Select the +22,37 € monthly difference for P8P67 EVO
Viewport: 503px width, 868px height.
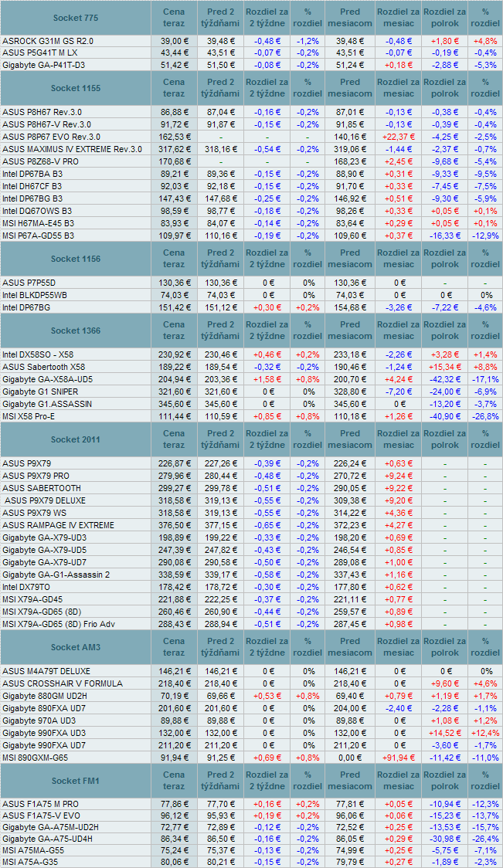[398, 137]
